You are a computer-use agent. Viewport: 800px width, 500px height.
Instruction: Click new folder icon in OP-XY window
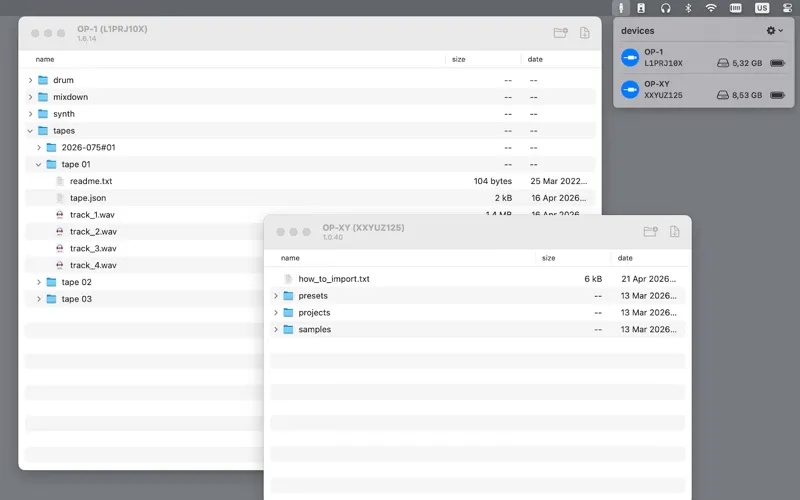pyautogui.click(x=651, y=232)
